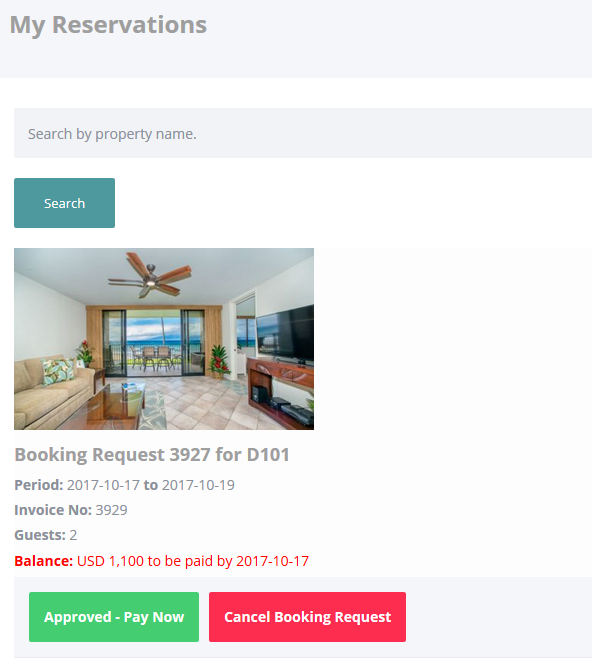Viewport: 592px width, 672px height.
Task: Click the My Reservations page heading
Action: (x=108, y=25)
